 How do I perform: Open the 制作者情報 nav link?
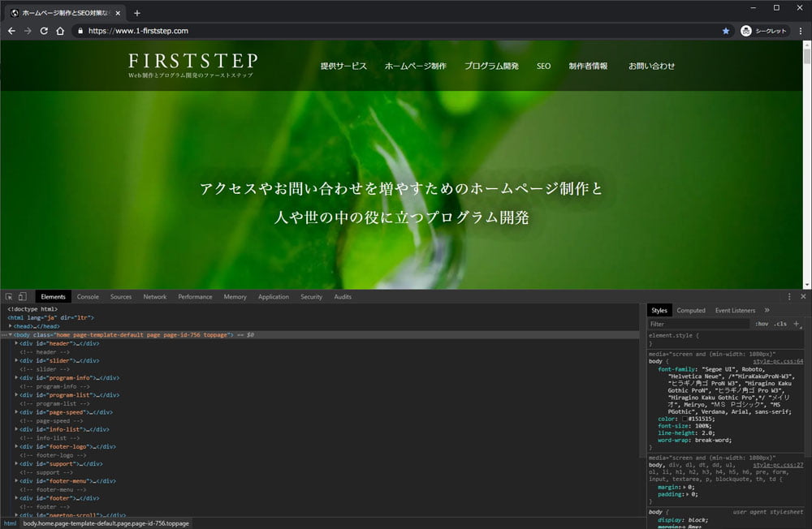pyautogui.click(x=588, y=66)
